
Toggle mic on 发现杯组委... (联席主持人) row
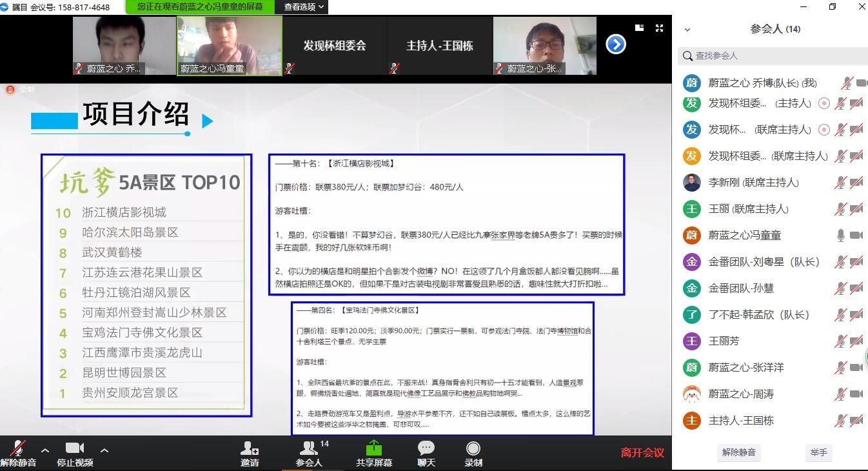tap(840, 156)
